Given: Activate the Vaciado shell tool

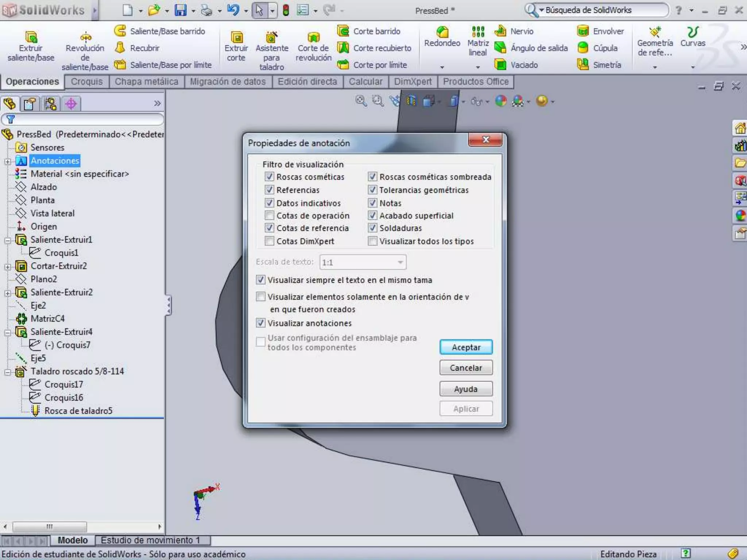Looking at the screenshot, I should click(x=500, y=65).
